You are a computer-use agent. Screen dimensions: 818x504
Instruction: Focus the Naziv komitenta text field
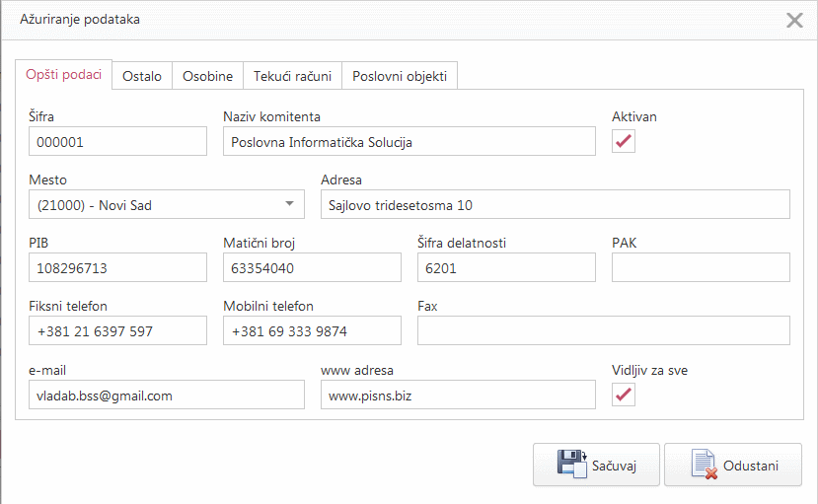click(409, 142)
